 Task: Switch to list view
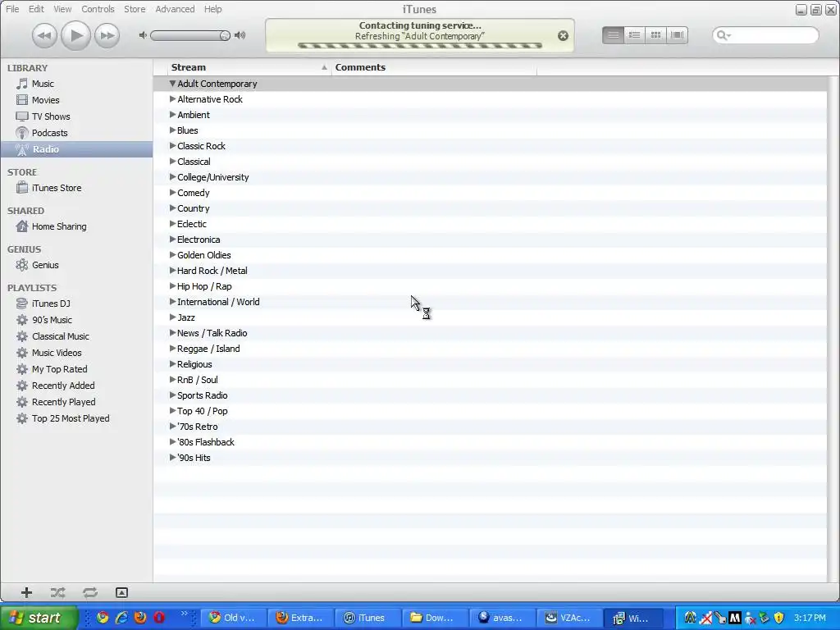(613, 35)
